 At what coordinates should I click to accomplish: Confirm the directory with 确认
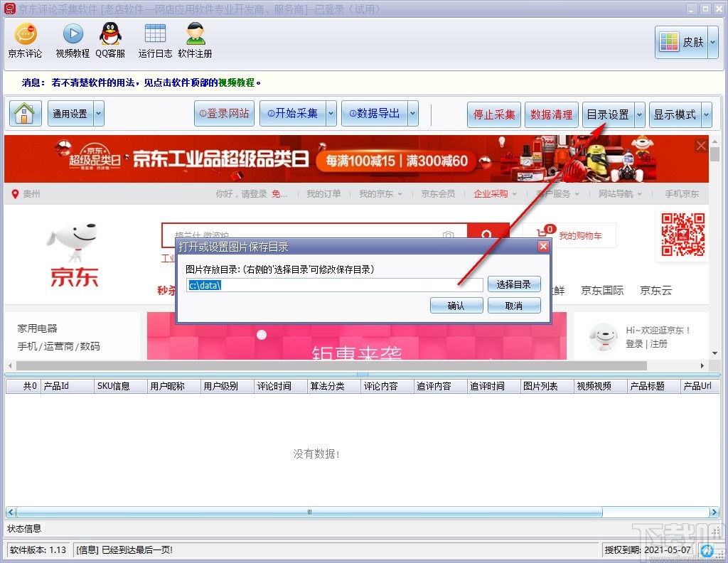tap(456, 306)
